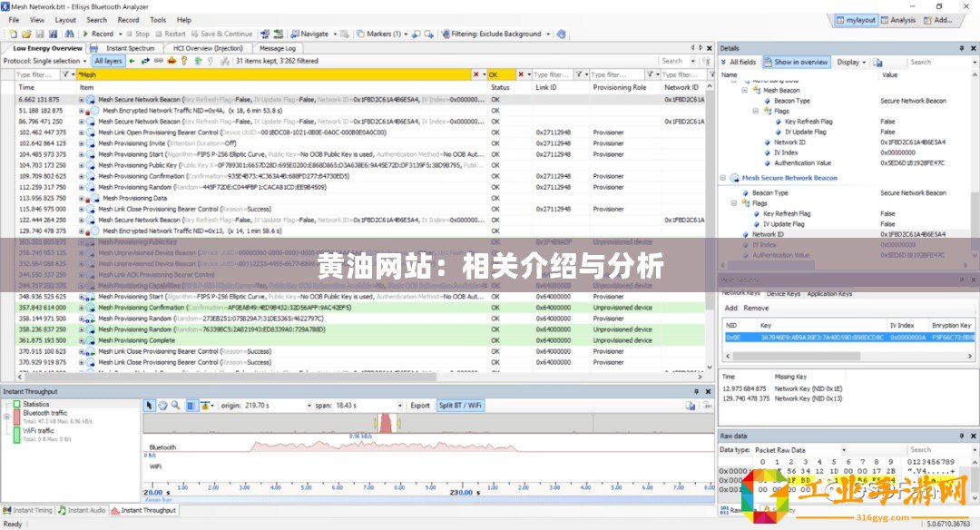Click the Add... layout button
The width and height of the screenshot is (980, 530).
click(938, 20)
